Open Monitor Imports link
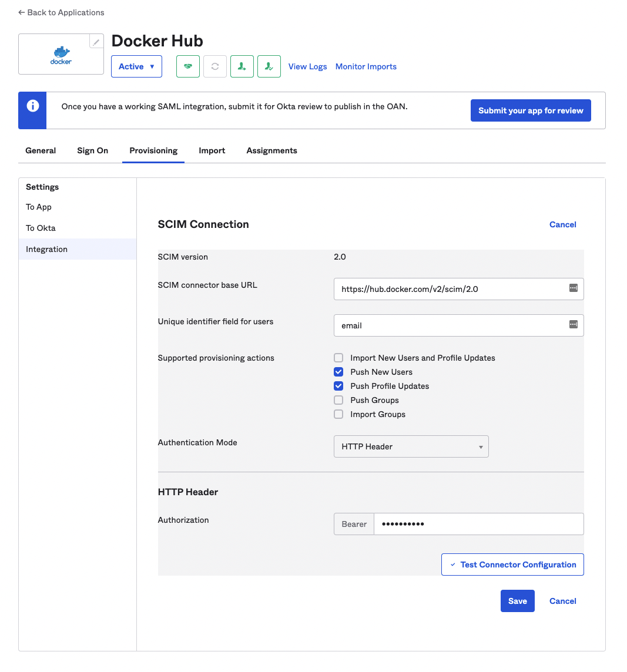The width and height of the screenshot is (627, 672). [366, 66]
